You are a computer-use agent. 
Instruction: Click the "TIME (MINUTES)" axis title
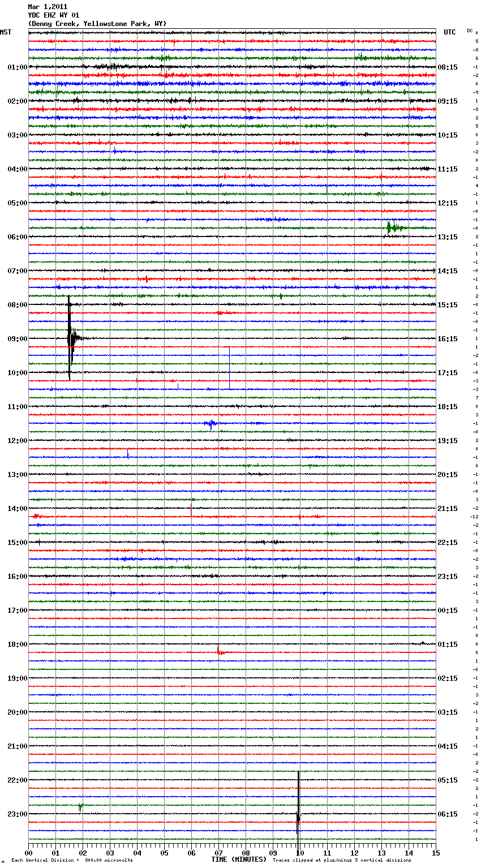pyautogui.click(x=239, y=860)
